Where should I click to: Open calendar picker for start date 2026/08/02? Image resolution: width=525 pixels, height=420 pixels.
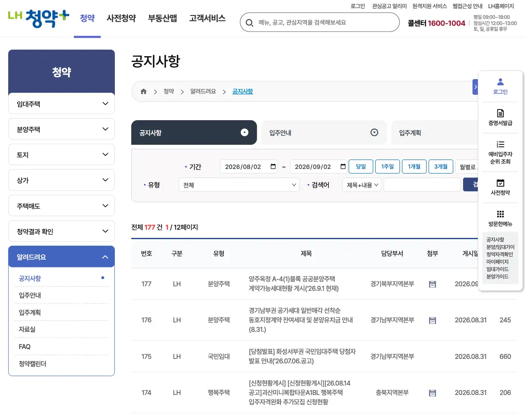[x=273, y=167]
